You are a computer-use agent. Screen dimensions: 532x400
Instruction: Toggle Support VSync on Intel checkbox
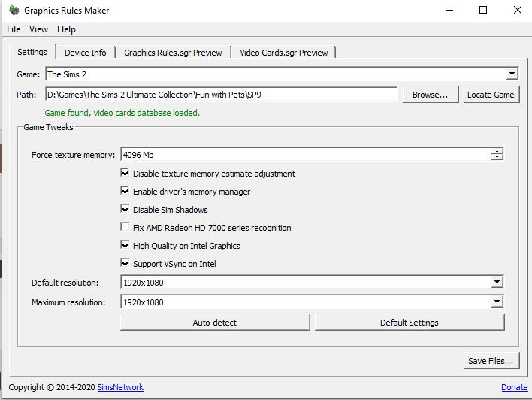tap(125, 264)
